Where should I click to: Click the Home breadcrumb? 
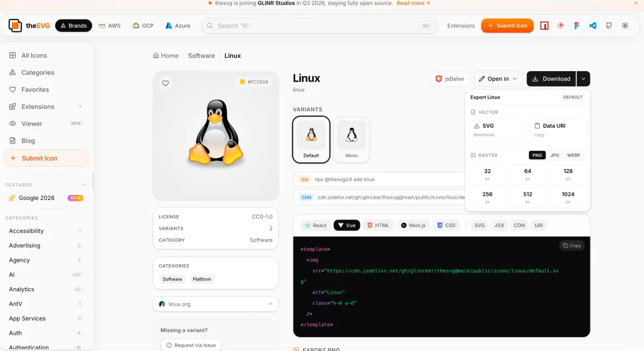(166, 55)
